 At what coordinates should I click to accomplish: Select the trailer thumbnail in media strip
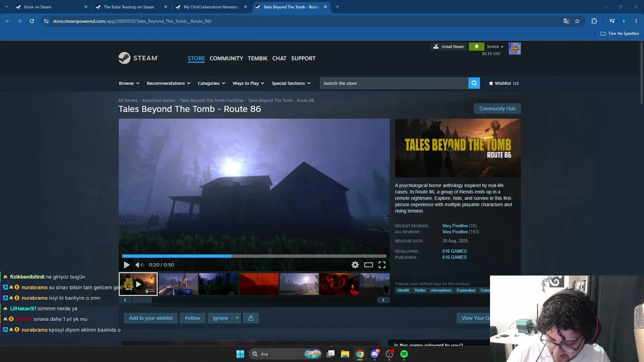click(x=138, y=284)
